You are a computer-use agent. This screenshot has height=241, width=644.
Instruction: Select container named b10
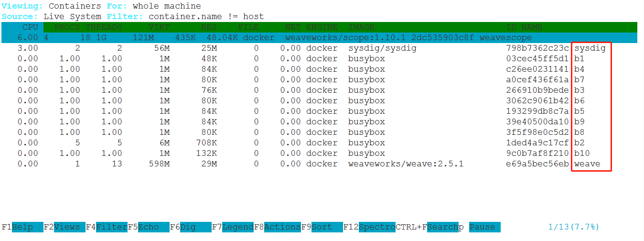582,153
